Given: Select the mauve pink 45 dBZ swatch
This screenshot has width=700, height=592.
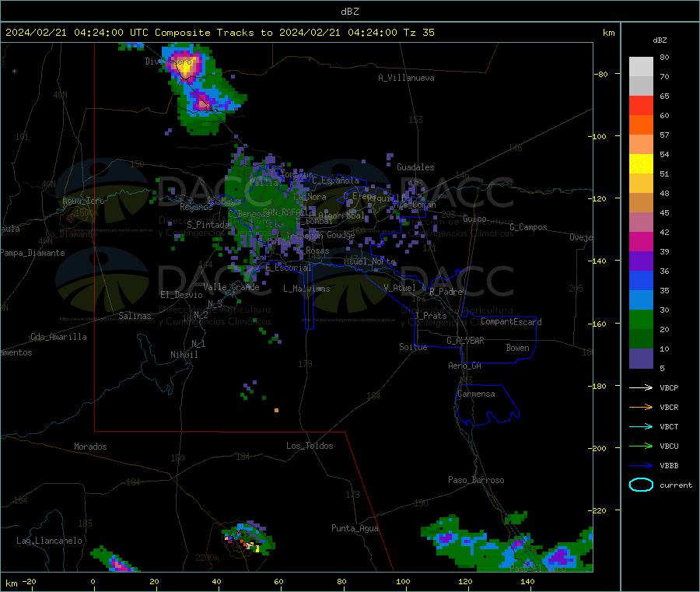Looking at the screenshot, I should click(641, 222).
